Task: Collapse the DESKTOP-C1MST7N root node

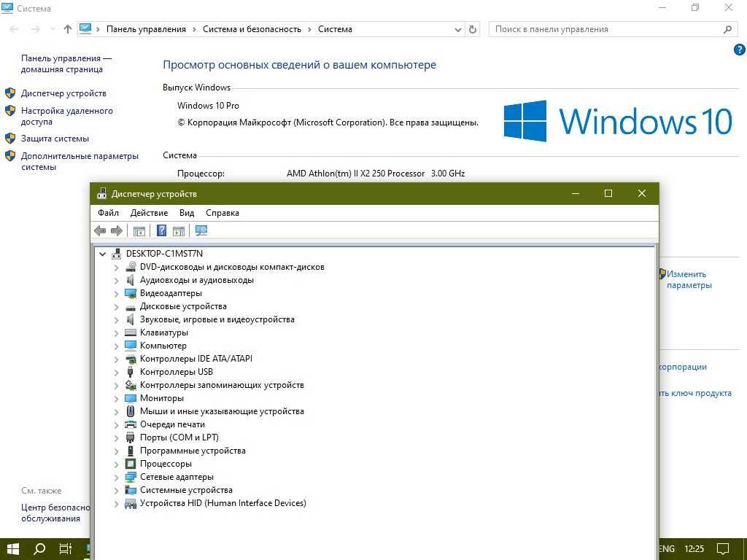Action: [x=102, y=254]
